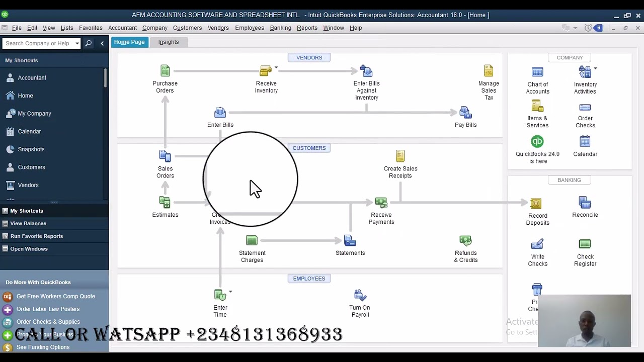Screen dimensions: 644x362
Task: Select Open Windows in sidebar
Action: [x=29, y=249]
